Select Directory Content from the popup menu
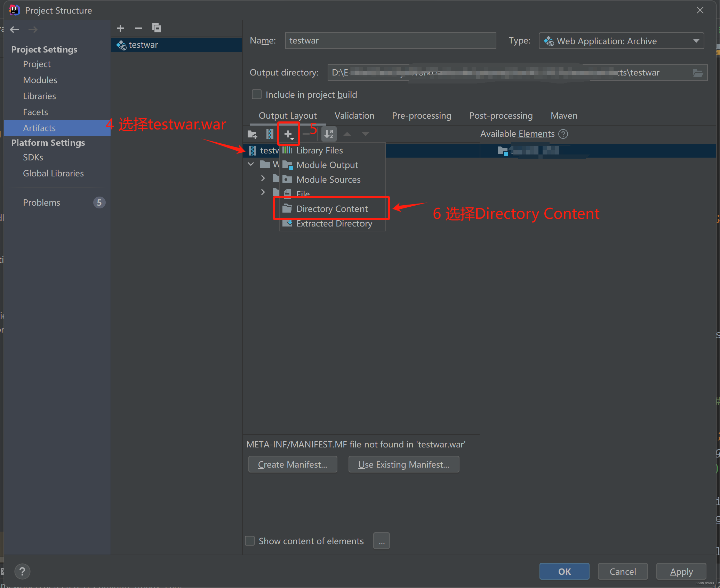 332,208
